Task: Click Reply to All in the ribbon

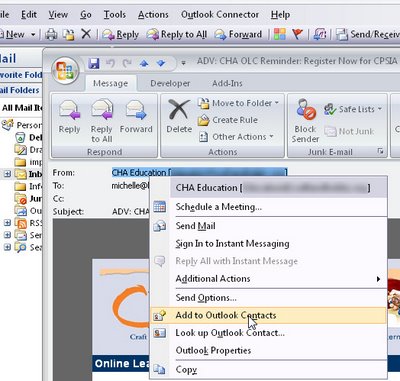Action: click(x=102, y=121)
